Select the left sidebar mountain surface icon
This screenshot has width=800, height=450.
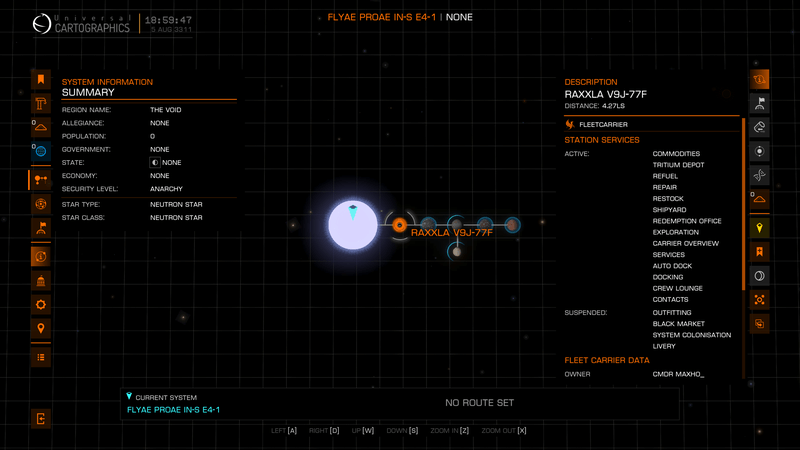(x=41, y=128)
